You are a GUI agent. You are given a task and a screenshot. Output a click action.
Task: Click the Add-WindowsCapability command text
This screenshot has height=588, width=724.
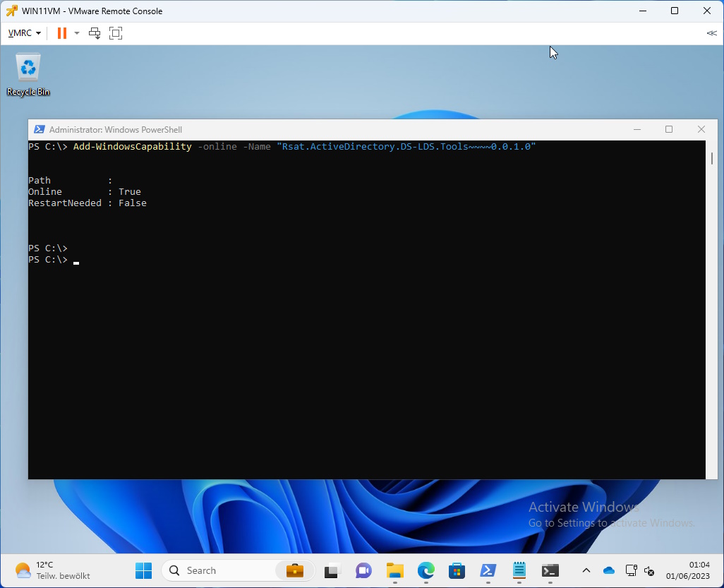coord(132,146)
